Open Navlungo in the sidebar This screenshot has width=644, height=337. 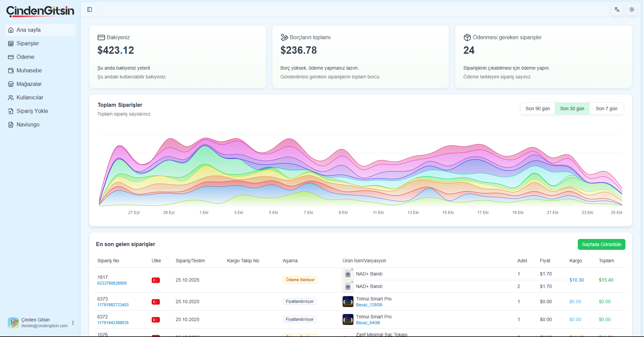[x=28, y=125]
